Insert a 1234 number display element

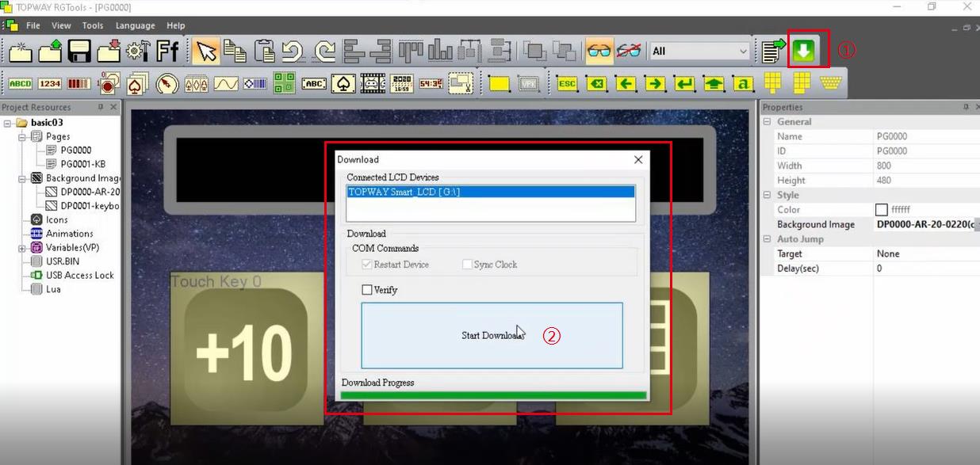pyautogui.click(x=50, y=83)
